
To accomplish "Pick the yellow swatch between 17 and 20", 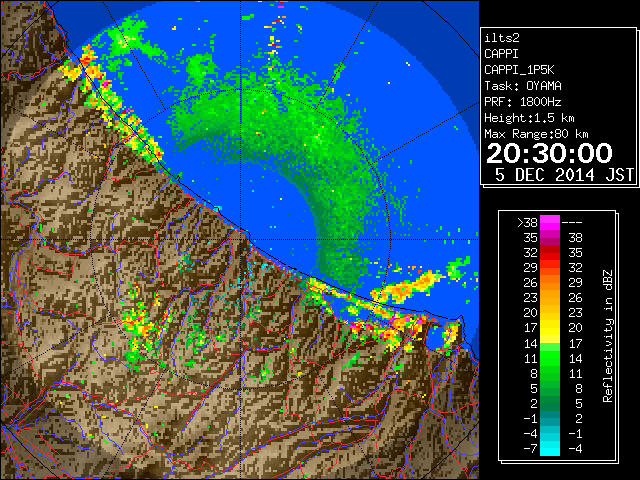I will click(x=550, y=328).
